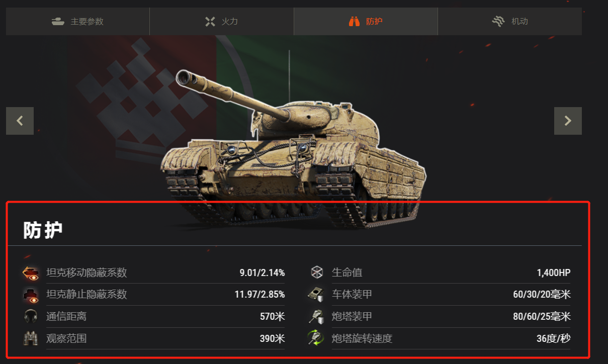Click the stationary camouflage icon
The height and width of the screenshot is (364, 608).
tap(31, 295)
